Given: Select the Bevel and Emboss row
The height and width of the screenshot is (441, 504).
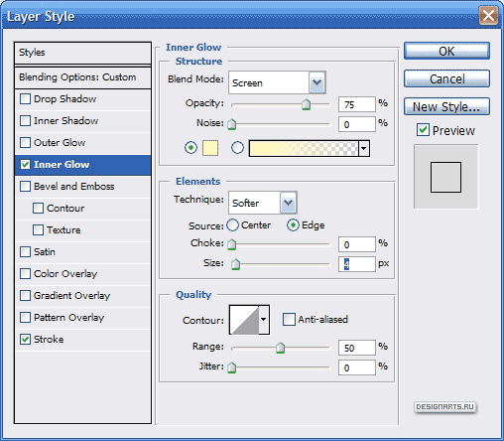Looking at the screenshot, I should pos(82,187).
